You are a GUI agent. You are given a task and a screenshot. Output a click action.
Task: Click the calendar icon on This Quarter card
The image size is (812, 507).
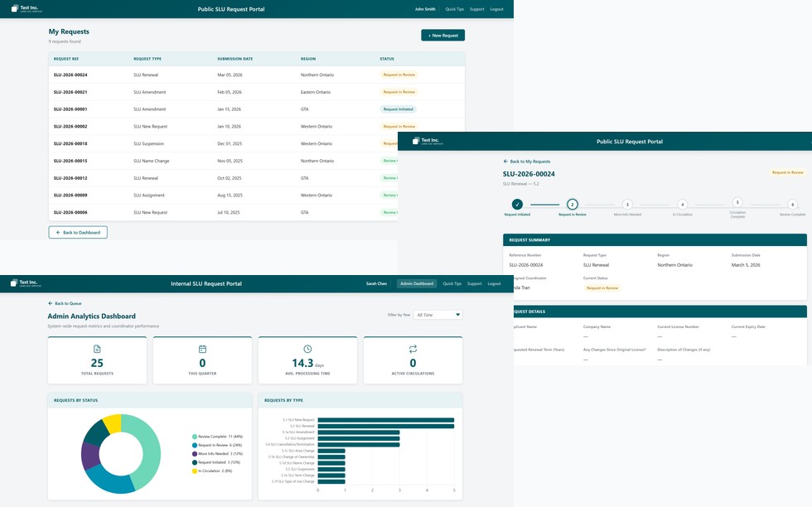click(x=203, y=347)
